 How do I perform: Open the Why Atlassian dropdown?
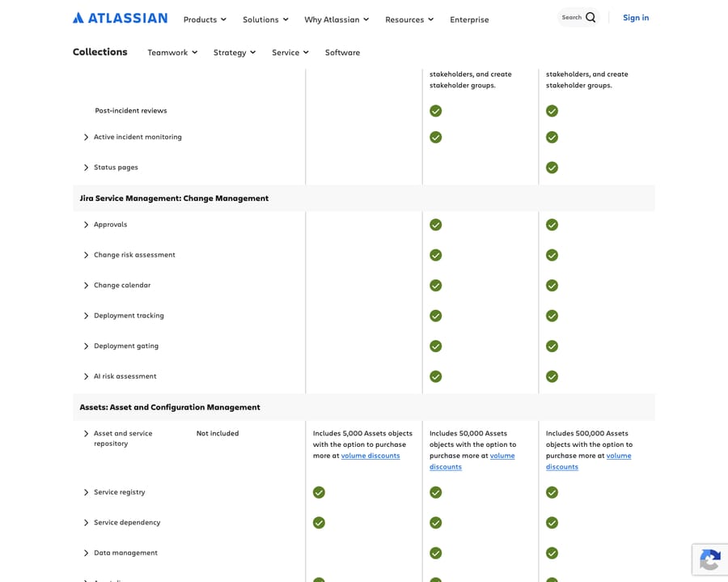336,19
